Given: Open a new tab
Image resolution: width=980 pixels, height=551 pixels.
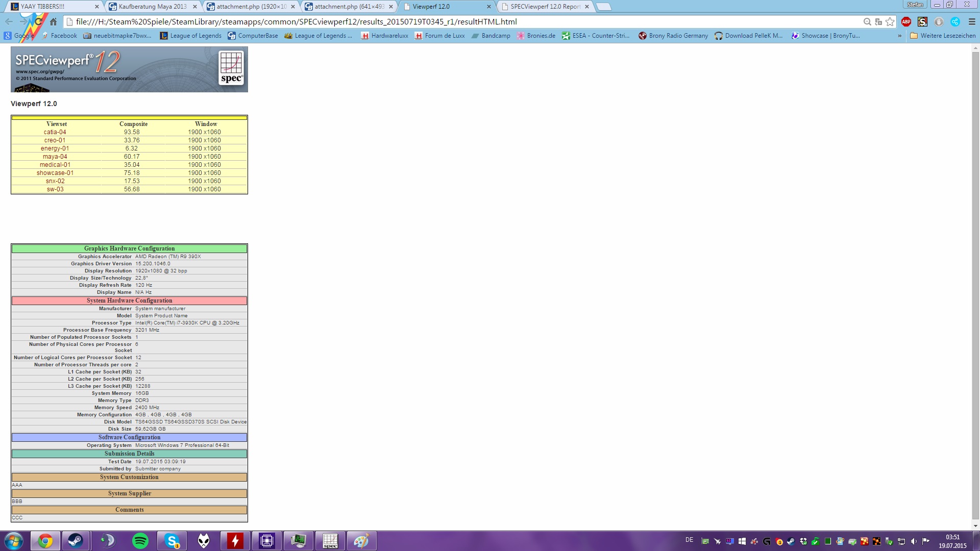Looking at the screenshot, I should point(604,7).
